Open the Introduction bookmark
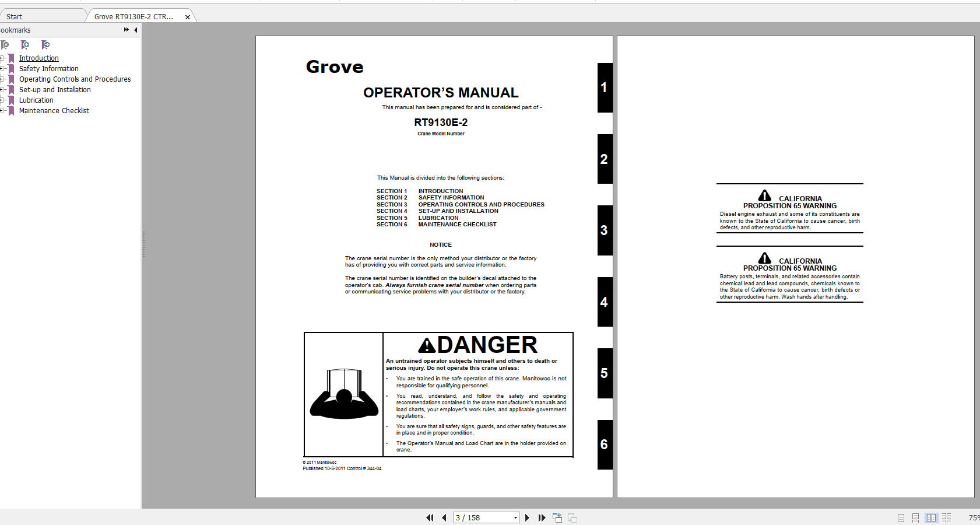 pos(39,58)
